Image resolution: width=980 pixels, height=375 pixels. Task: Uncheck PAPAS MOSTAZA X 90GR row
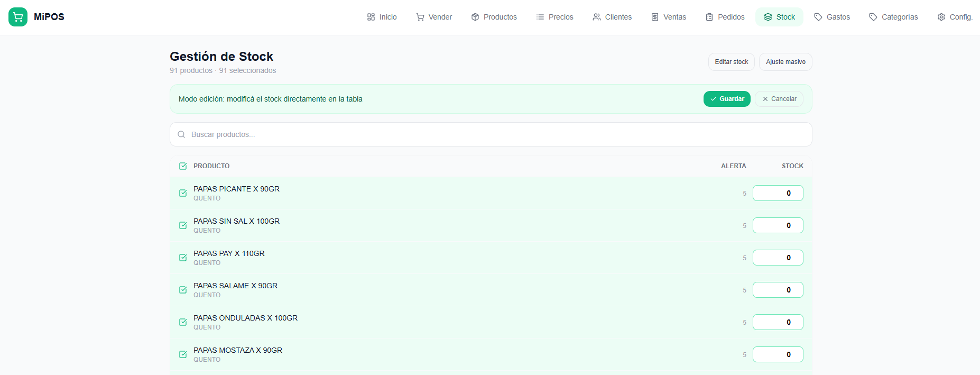[x=183, y=354]
